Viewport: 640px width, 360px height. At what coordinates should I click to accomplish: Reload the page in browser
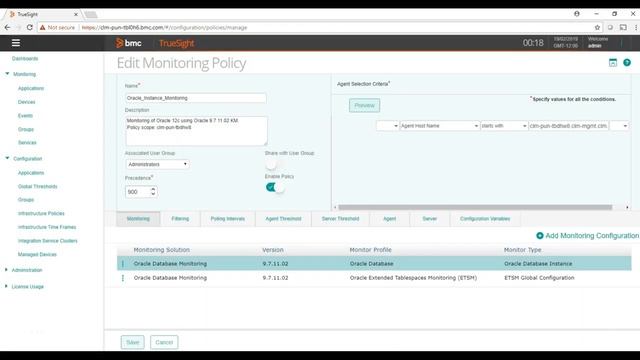pos(29,27)
